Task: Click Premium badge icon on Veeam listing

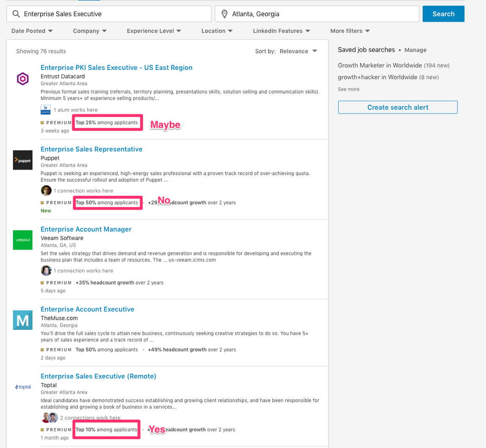Action: click(43, 283)
